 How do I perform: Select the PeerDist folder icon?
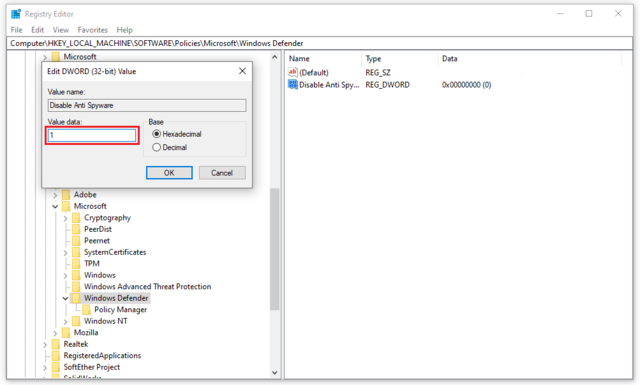[x=76, y=229]
